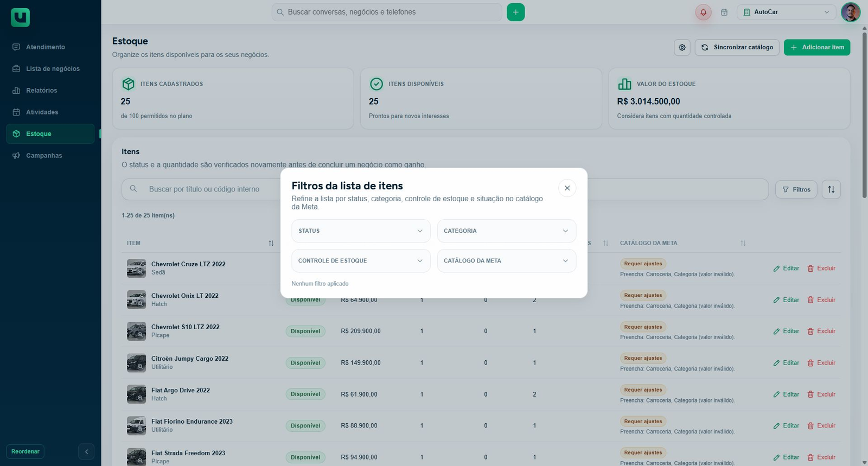Image resolution: width=868 pixels, height=466 pixels.
Task: Sort by the CATÁLOGO DA META column
Action: 743,243
